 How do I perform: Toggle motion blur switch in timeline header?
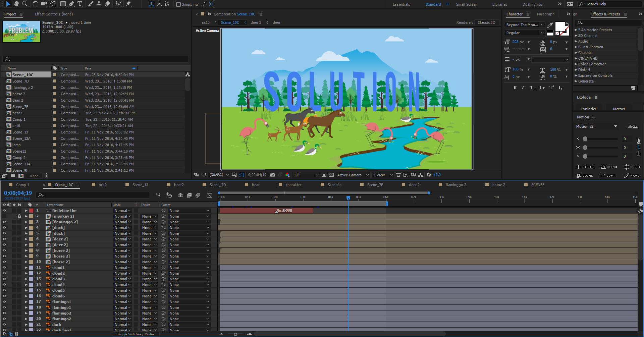198,195
